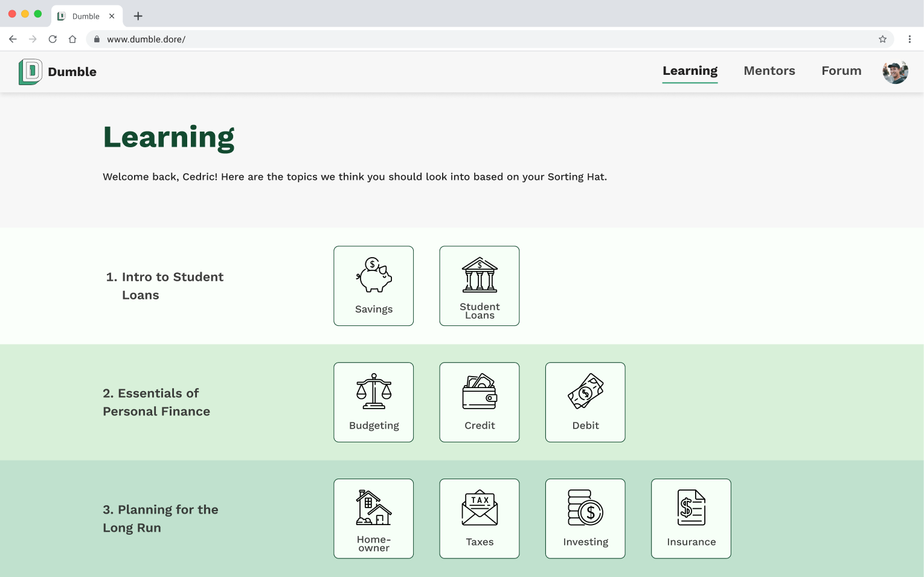924x577 pixels.
Task: Click the Dumble brand name
Action: pos(72,72)
